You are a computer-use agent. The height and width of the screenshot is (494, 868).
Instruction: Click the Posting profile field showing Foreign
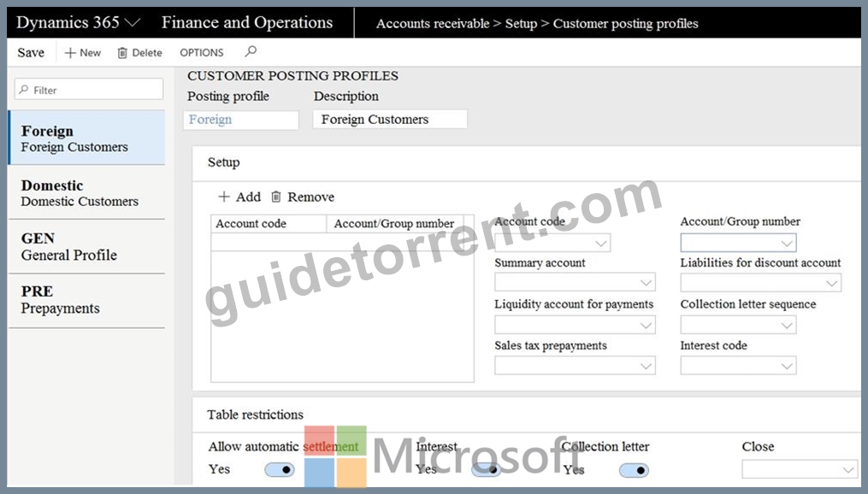241,120
